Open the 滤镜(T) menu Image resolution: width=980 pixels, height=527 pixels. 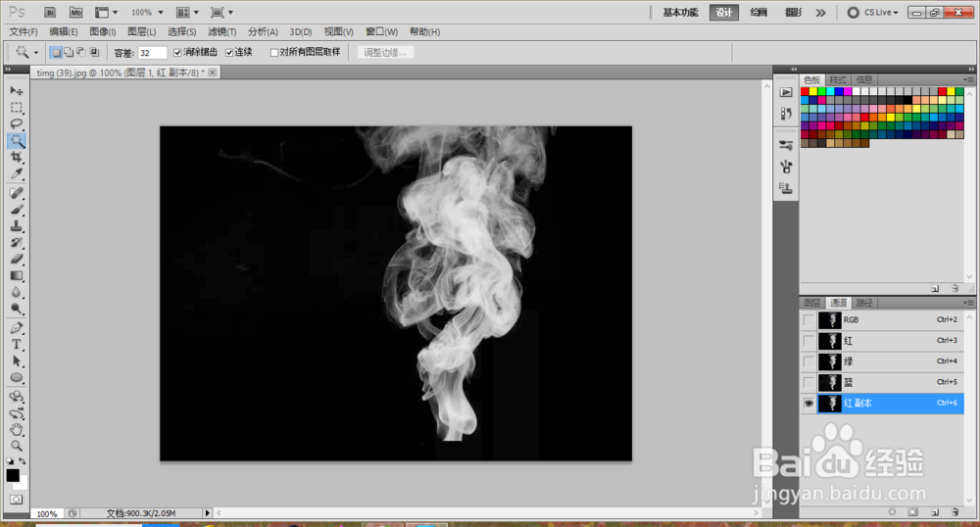[221, 32]
